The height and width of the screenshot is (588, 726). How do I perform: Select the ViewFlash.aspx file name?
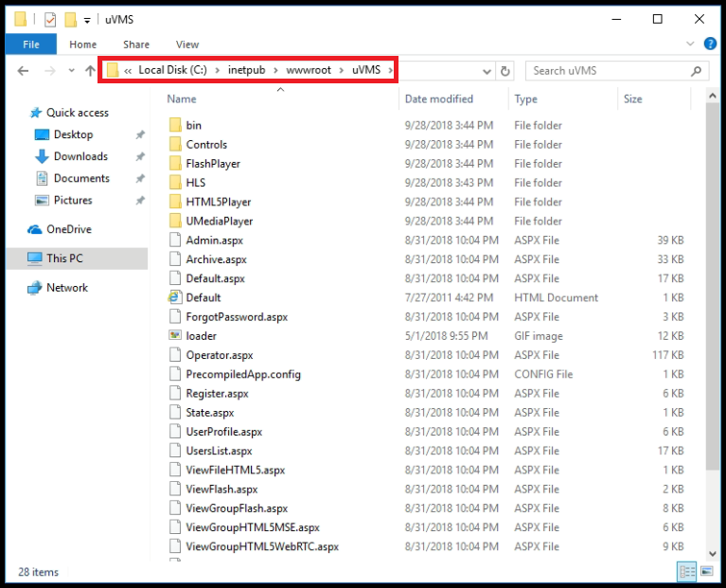(x=221, y=490)
